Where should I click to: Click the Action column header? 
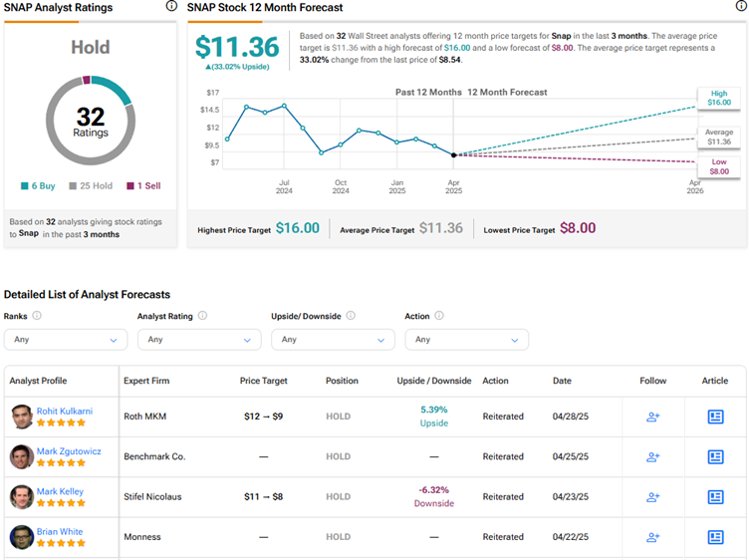tap(495, 381)
